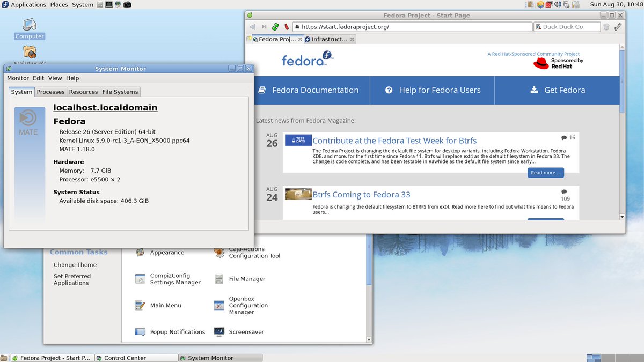This screenshot has width=644, height=362.
Task: Open Popup Notifications settings
Action: pyautogui.click(x=140, y=332)
